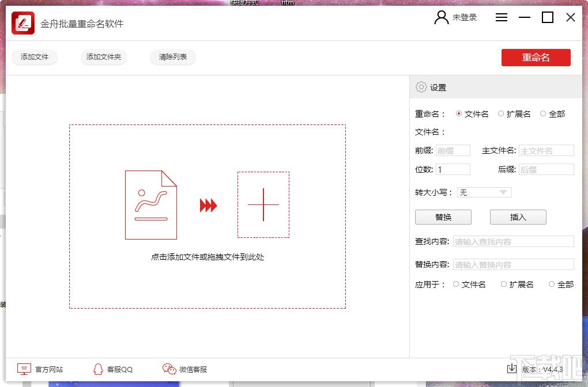Switch to the 插入 tab
Image resolution: width=588 pixels, height=387 pixels.
click(518, 217)
